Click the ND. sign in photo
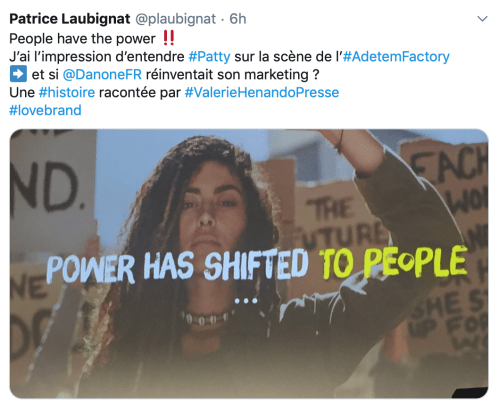The height and width of the screenshot is (405, 499). point(47,188)
